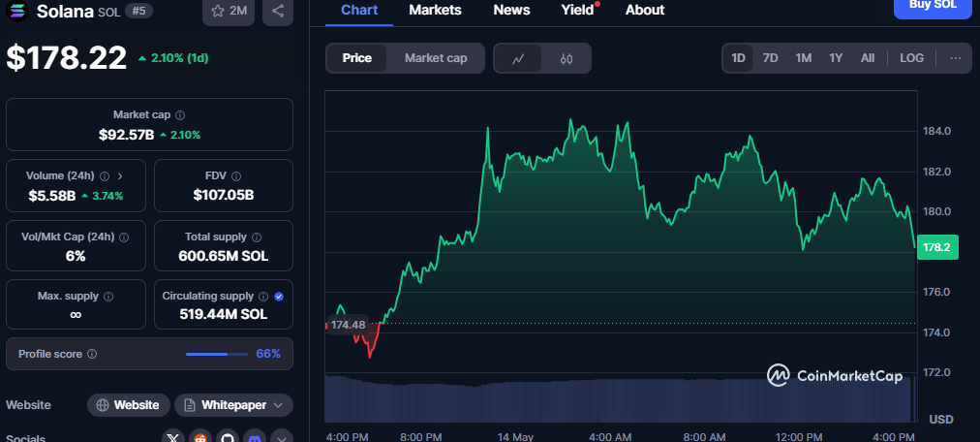Switch to candlestick chart icon
The width and height of the screenshot is (980, 442).
click(x=567, y=59)
